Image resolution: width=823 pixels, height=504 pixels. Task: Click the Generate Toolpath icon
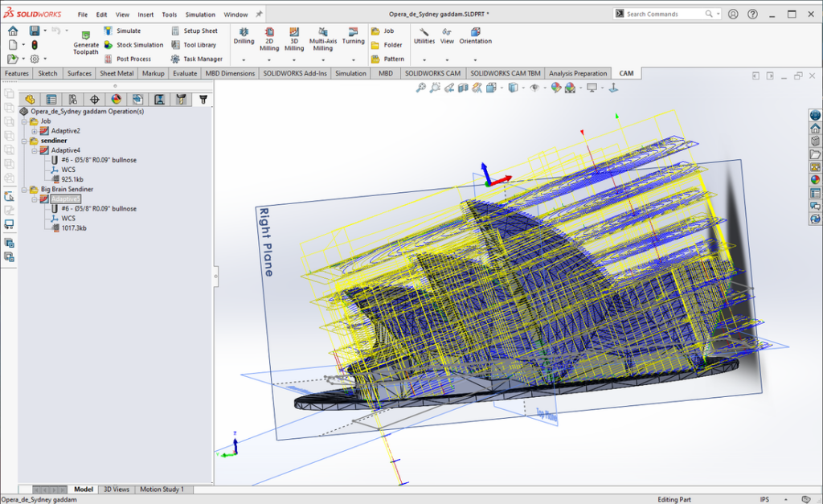pos(85,35)
